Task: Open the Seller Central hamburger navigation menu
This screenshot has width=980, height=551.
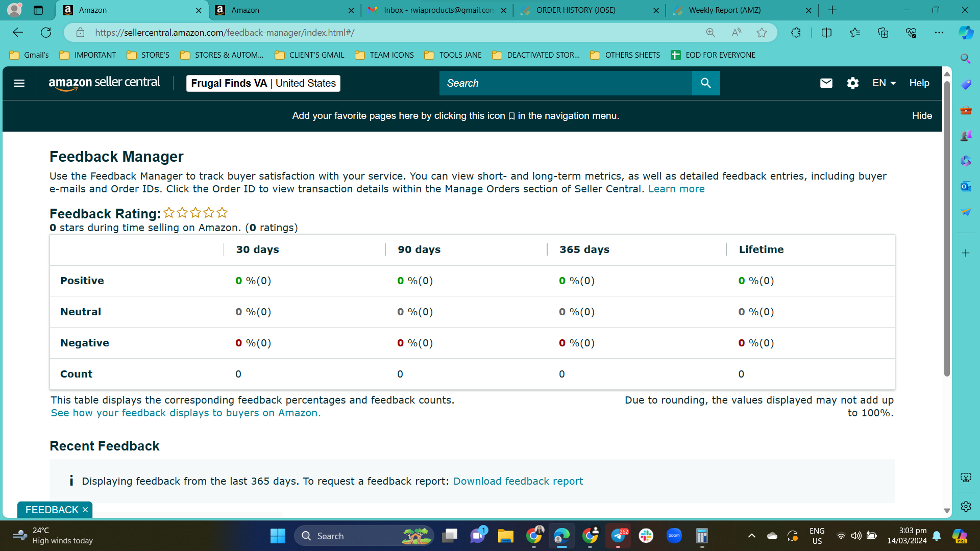Action: click(19, 83)
